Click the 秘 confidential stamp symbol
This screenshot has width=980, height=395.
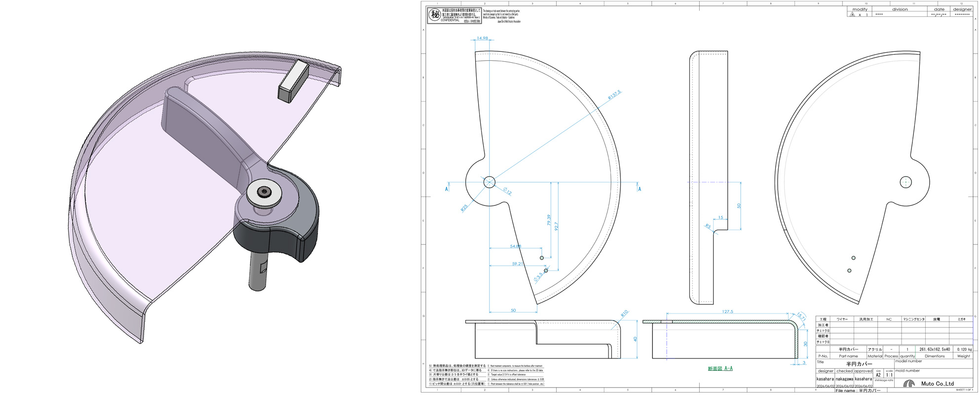point(435,15)
